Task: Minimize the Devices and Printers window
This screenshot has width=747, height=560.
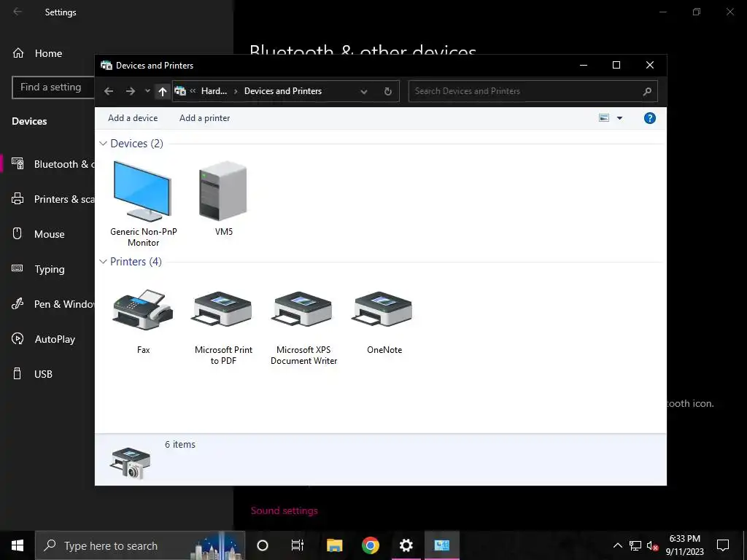Action: point(583,65)
